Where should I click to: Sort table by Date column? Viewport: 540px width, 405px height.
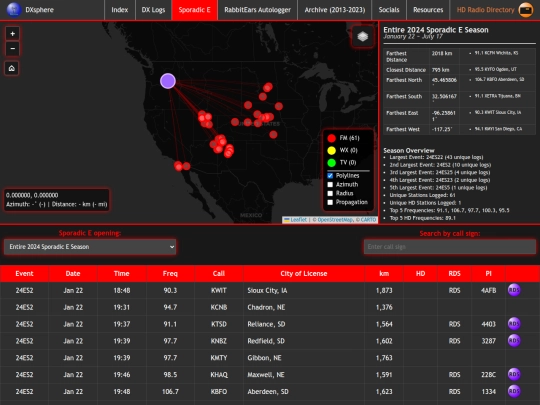click(x=73, y=273)
